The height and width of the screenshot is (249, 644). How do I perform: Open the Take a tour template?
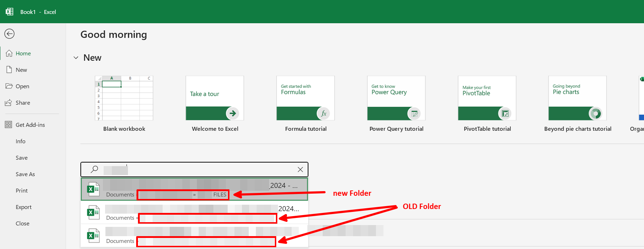coord(215,98)
